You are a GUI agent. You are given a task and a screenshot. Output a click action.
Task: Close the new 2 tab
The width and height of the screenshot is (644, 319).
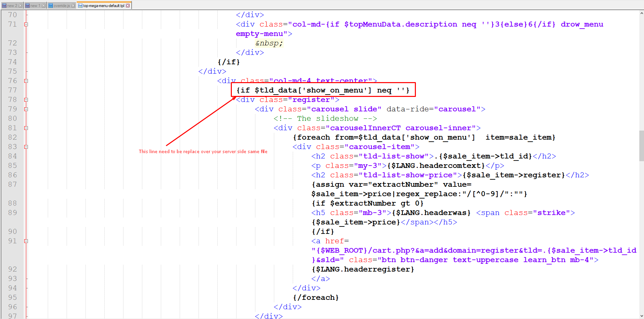[21, 6]
